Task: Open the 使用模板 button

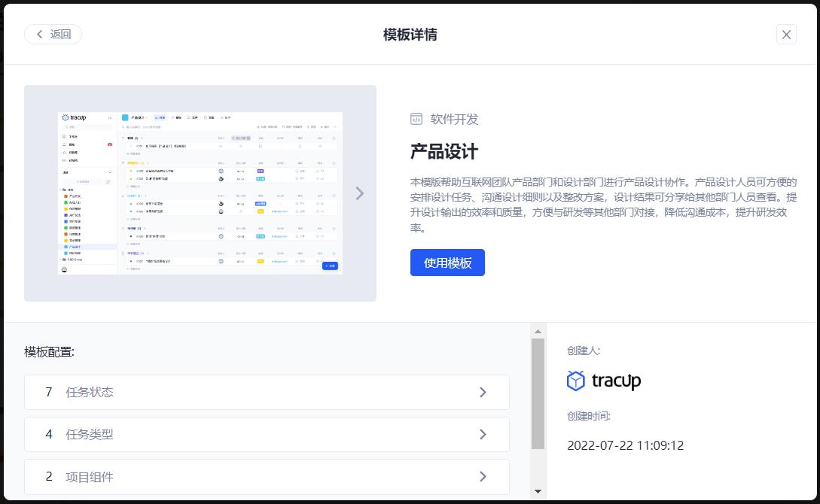Action: tap(447, 262)
